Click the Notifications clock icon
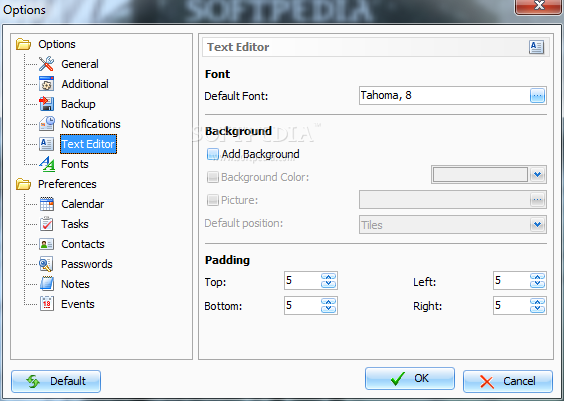This screenshot has height=401, width=564. [x=46, y=124]
